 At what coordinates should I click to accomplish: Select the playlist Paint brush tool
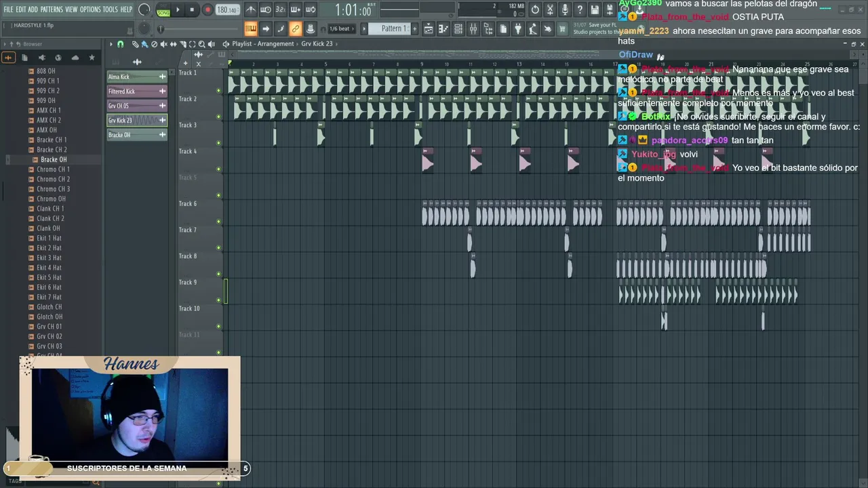point(144,44)
